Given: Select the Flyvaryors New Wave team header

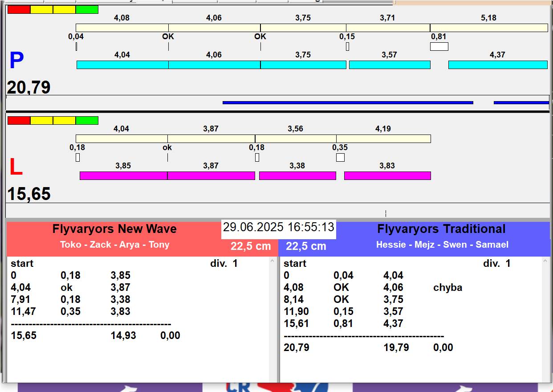Looking at the screenshot, I should (x=114, y=229).
